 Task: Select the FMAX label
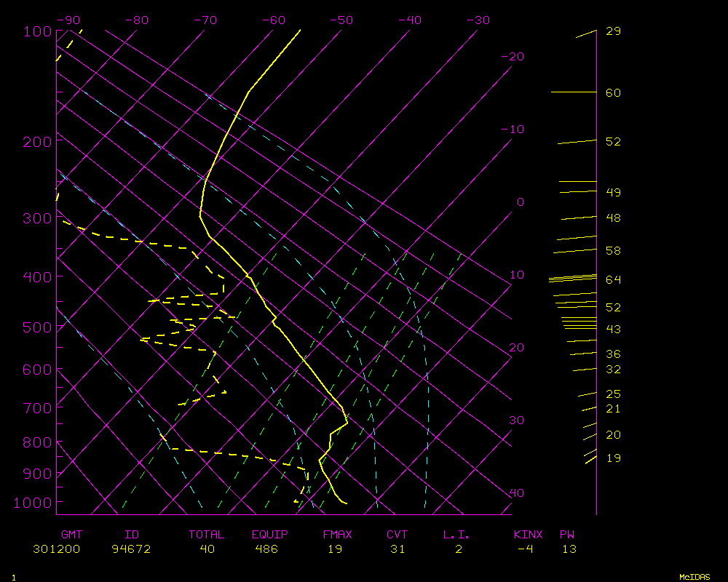point(337,535)
